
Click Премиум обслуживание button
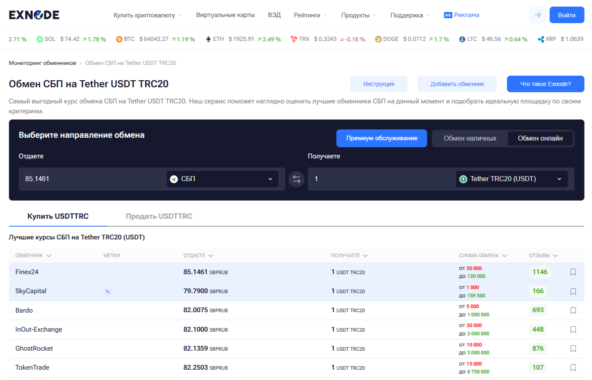pyautogui.click(x=382, y=138)
